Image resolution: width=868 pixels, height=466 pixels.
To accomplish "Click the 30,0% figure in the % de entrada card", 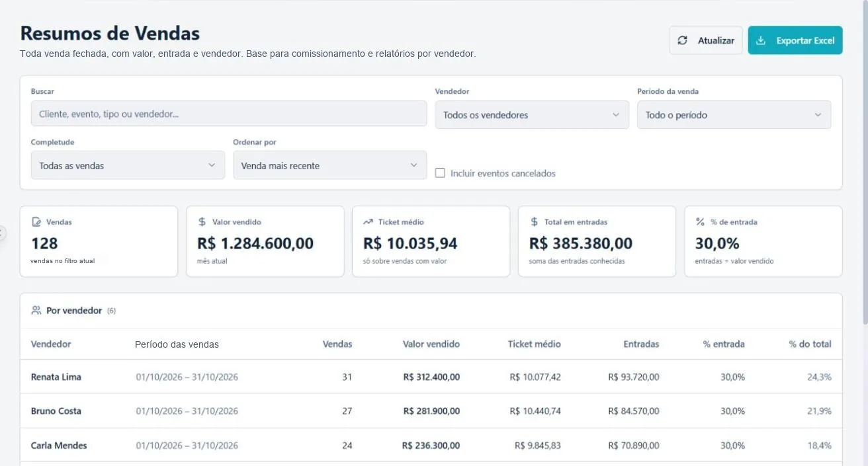I will point(717,243).
